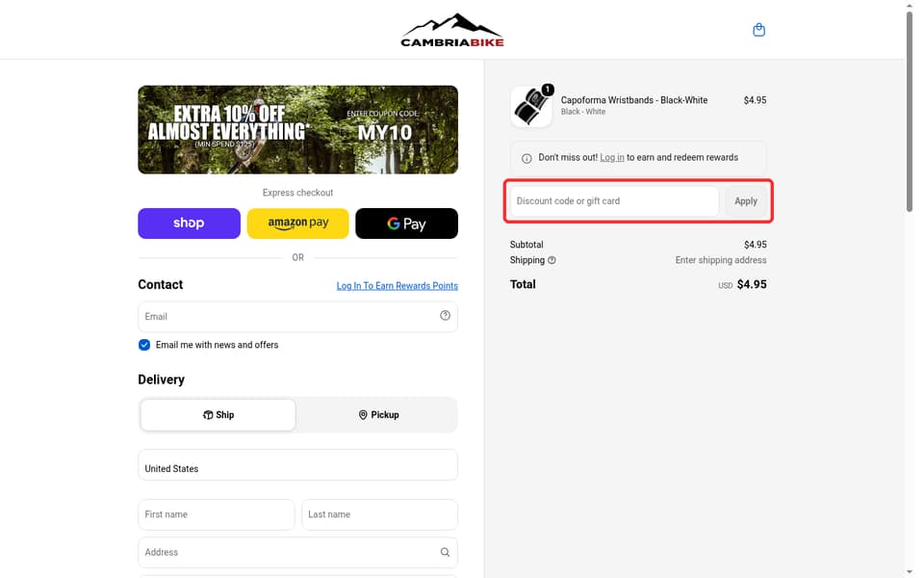Screen dimensions: 924x578
Task: Select the Pickup delivery option
Action: tap(378, 414)
